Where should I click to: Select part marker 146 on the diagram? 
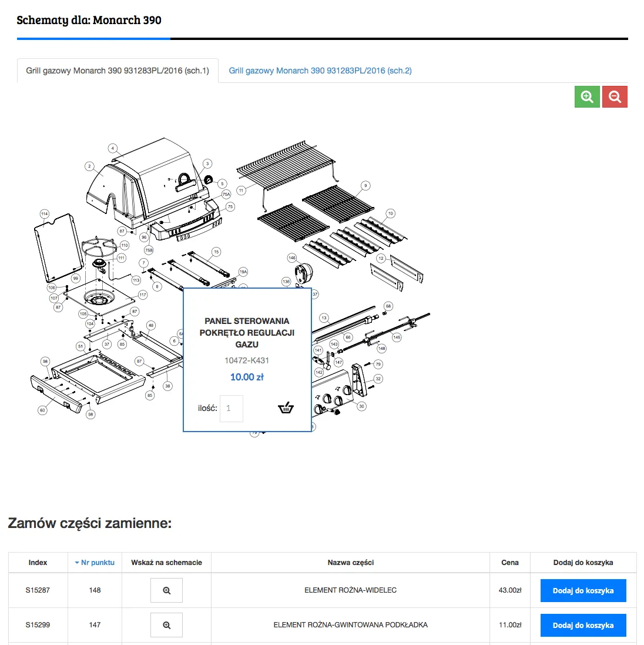click(292, 258)
